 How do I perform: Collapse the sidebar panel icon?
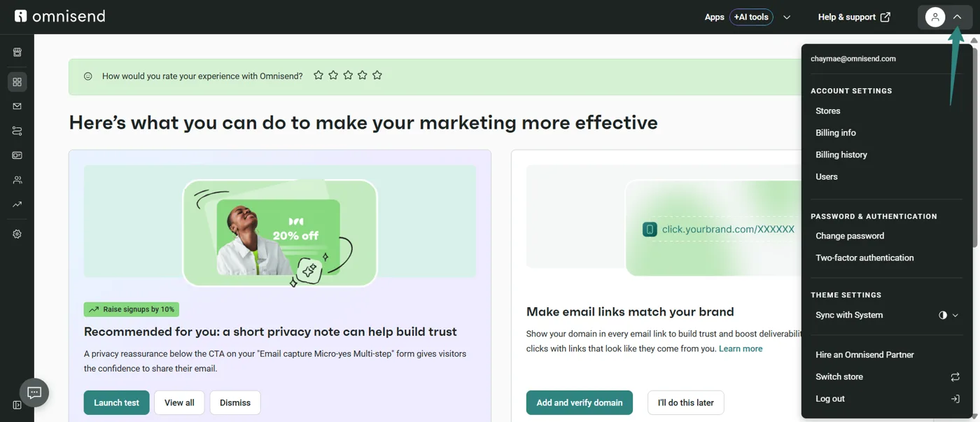17,405
